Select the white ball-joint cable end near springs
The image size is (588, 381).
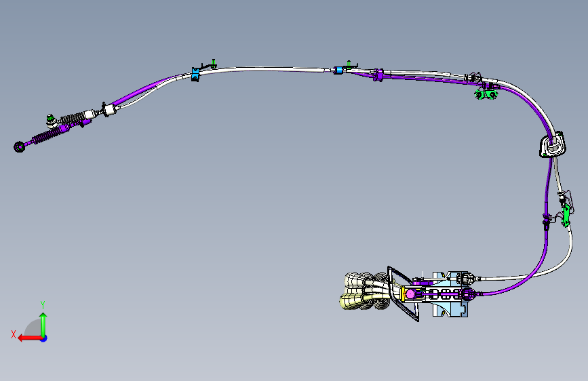tap(51, 120)
